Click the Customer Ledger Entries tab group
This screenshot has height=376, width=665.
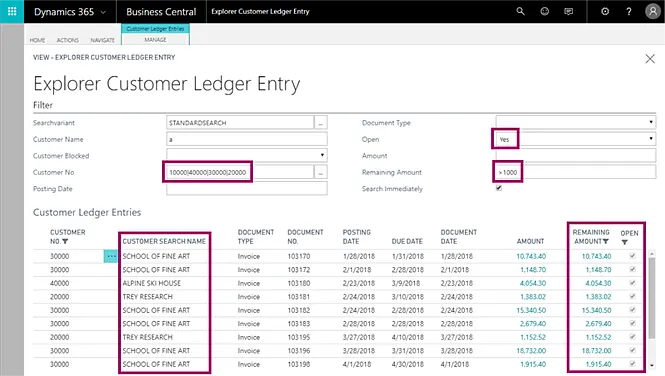click(x=155, y=29)
